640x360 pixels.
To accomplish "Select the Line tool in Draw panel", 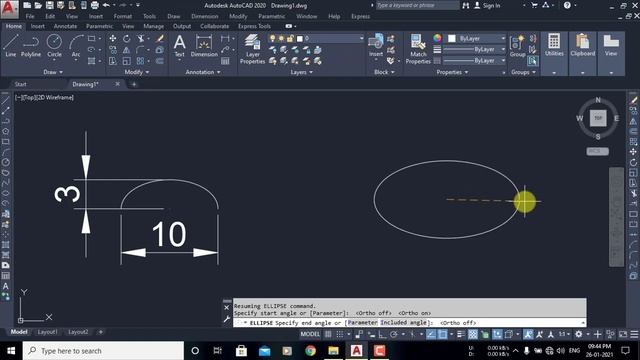I will tap(11, 45).
